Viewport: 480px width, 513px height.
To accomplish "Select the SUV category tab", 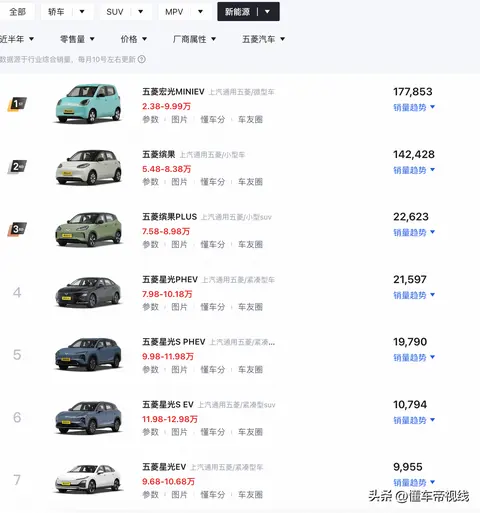I will coord(115,12).
